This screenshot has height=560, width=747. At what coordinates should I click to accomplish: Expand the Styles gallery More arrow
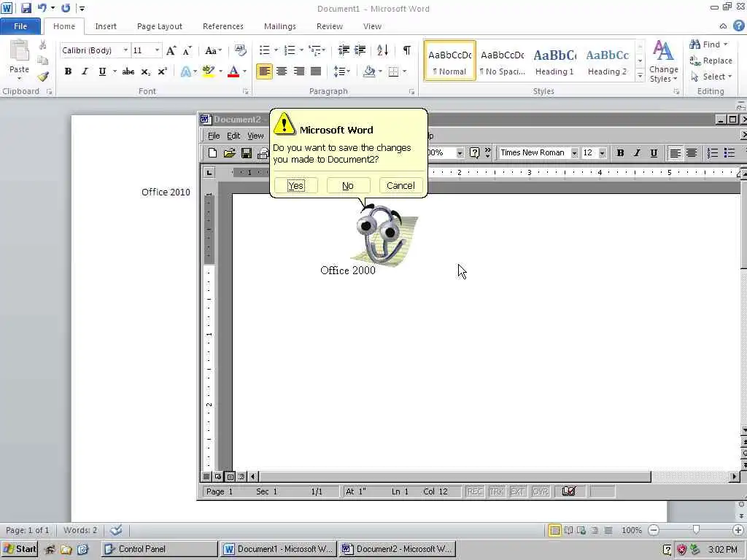point(640,76)
